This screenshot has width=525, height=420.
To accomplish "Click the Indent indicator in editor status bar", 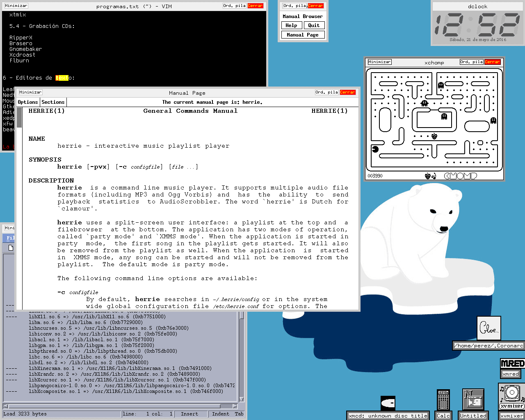I will pos(221,414).
